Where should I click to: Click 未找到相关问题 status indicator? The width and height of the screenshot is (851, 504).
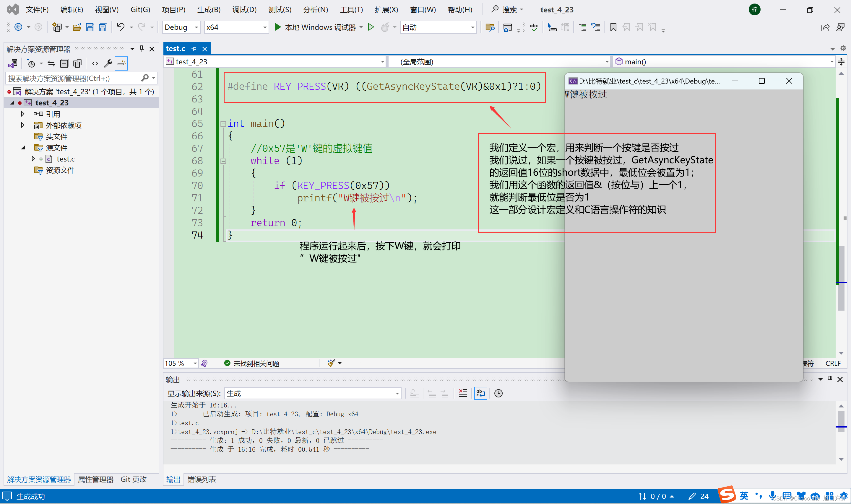252,363
